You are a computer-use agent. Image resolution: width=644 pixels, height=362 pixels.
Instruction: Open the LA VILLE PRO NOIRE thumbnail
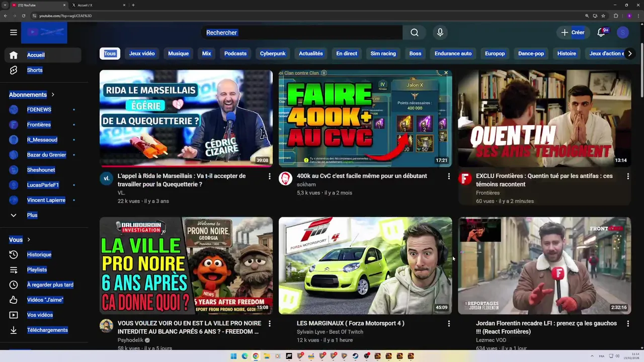pyautogui.click(x=186, y=266)
